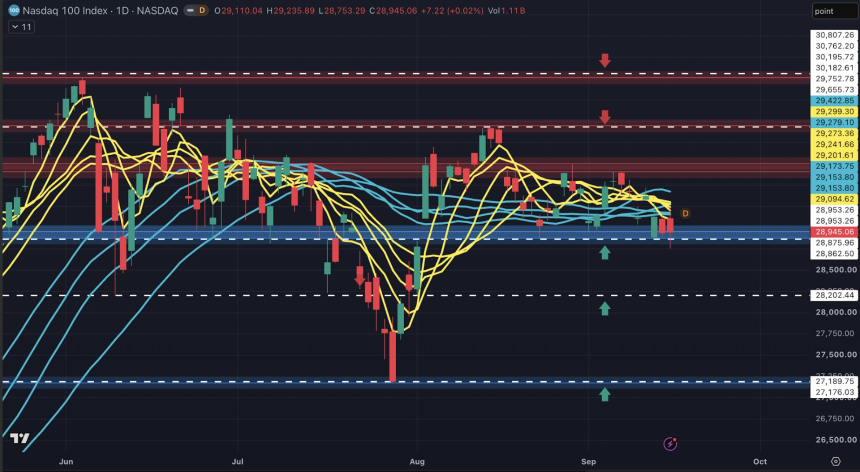This screenshot has height=472, width=860.
Task: Click the 26,500.00 axis tick
Action: tap(835, 440)
